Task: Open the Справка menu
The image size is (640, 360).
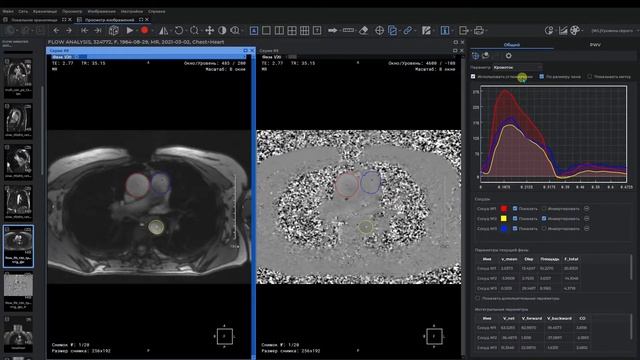Action: click(157, 11)
